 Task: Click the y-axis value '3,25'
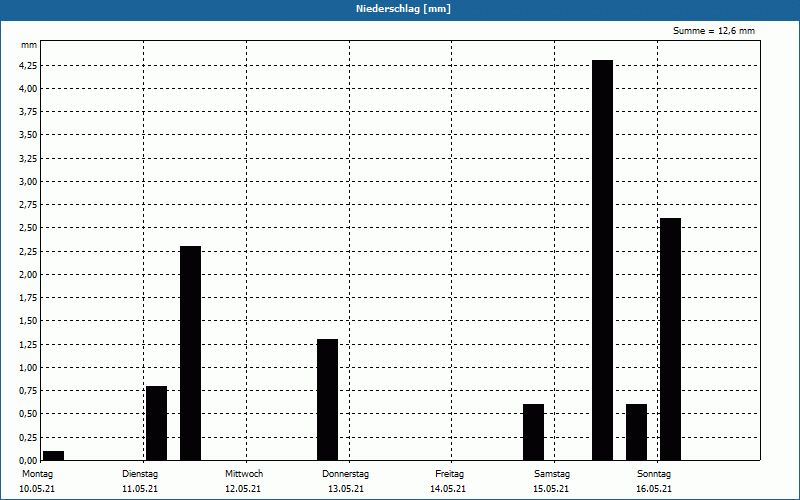(x=28, y=159)
